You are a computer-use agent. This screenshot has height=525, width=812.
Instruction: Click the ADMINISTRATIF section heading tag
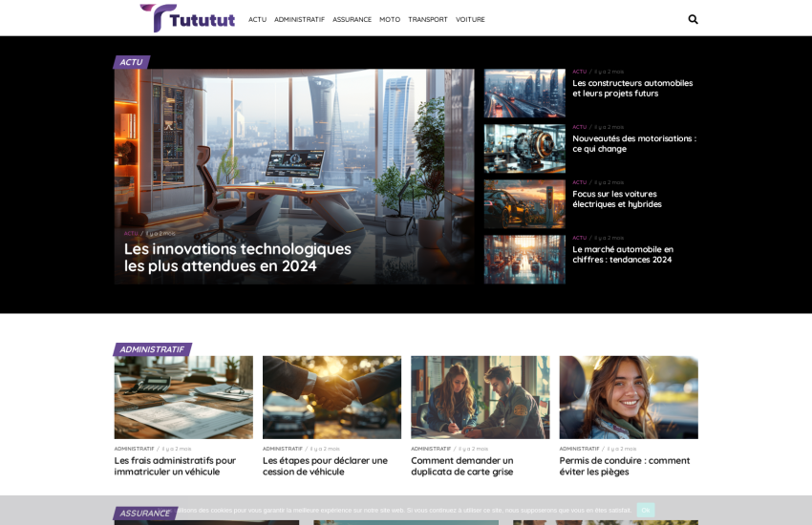[x=152, y=349]
